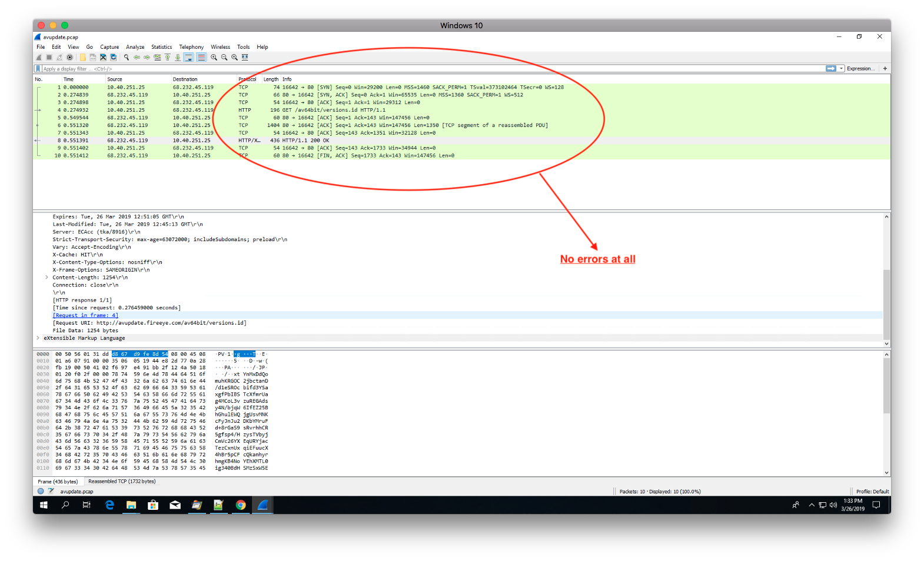The width and height of the screenshot is (924, 561).
Task: Follow the 'Request in frame: 4' link
Action: pyautogui.click(x=85, y=316)
